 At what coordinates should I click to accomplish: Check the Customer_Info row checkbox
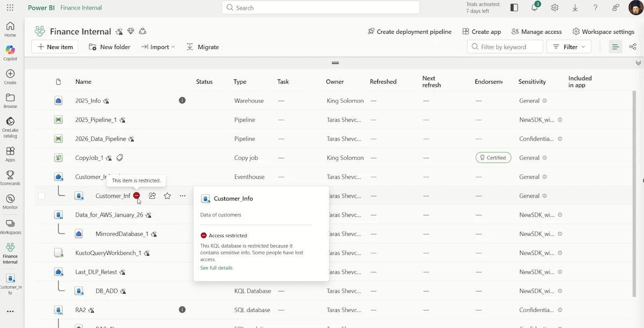pos(41,196)
